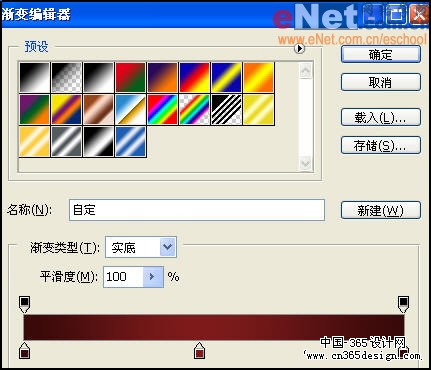Select the Red, Green gradient preset
Screen dimensions: 431x370
pos(130,77)
